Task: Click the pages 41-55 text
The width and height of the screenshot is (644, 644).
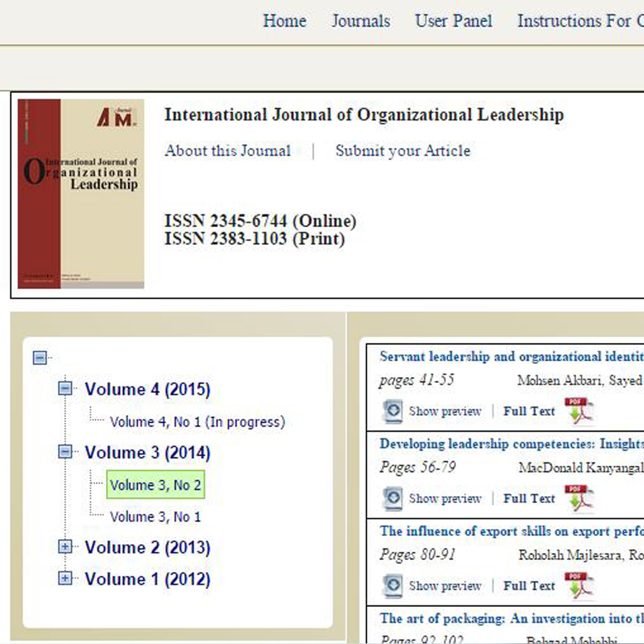Action: pos(417,380)
